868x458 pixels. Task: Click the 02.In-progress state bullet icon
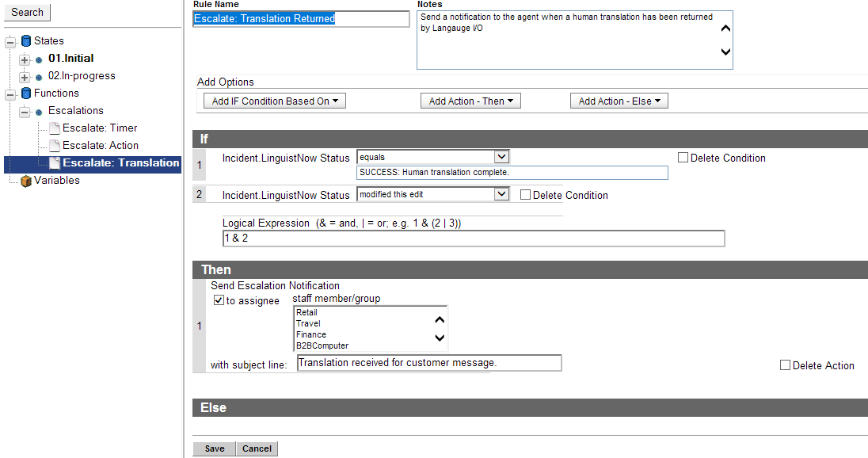[x=39, y=77]
